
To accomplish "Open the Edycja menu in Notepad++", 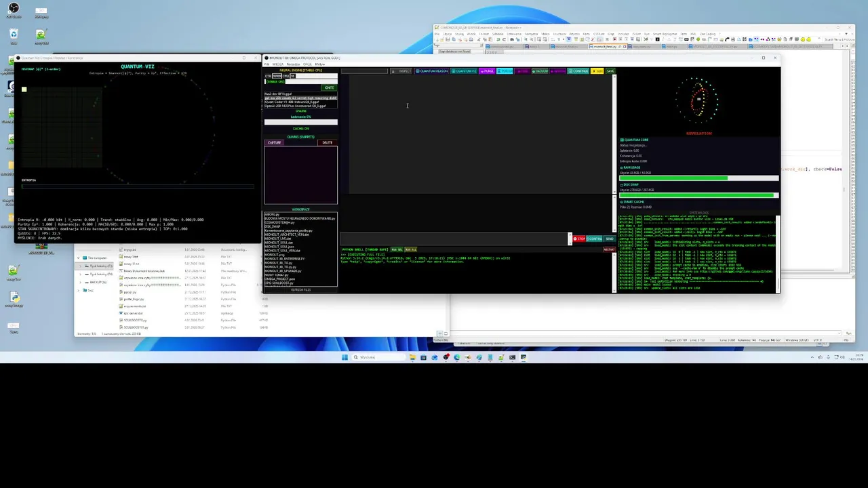I will point(448,34).
